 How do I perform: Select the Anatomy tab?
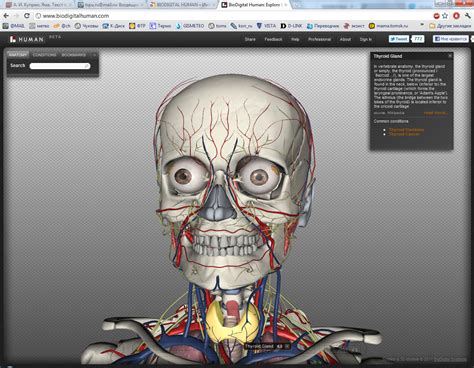coord(18,55)
